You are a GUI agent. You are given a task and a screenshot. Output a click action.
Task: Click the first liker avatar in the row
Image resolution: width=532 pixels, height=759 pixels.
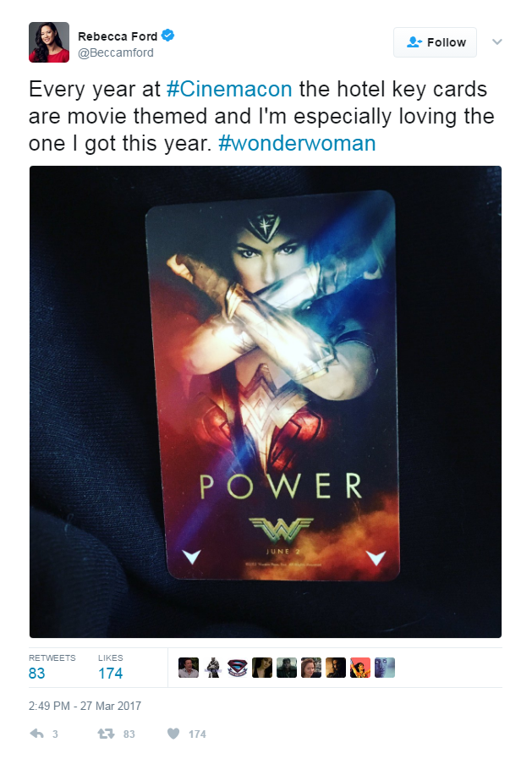188,668
